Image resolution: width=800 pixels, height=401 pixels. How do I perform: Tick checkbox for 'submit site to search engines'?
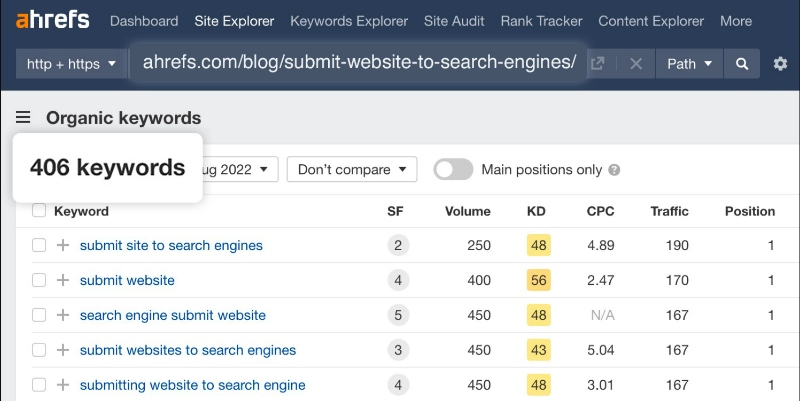(39, 245)
